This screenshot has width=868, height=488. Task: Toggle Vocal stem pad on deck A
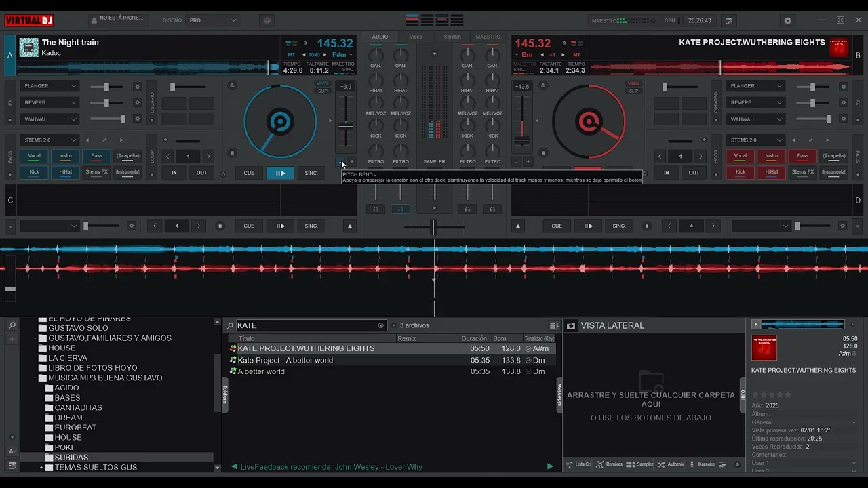tap(34, 156)
